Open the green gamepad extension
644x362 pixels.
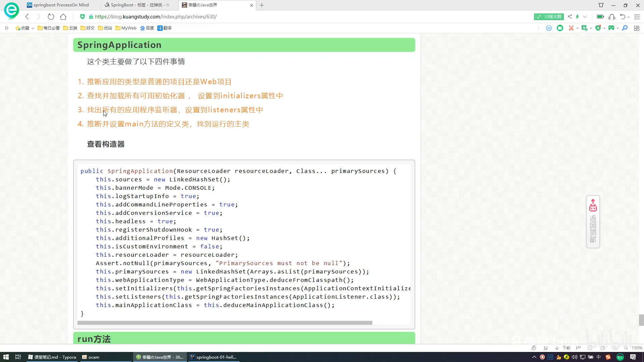pos(611,28)
